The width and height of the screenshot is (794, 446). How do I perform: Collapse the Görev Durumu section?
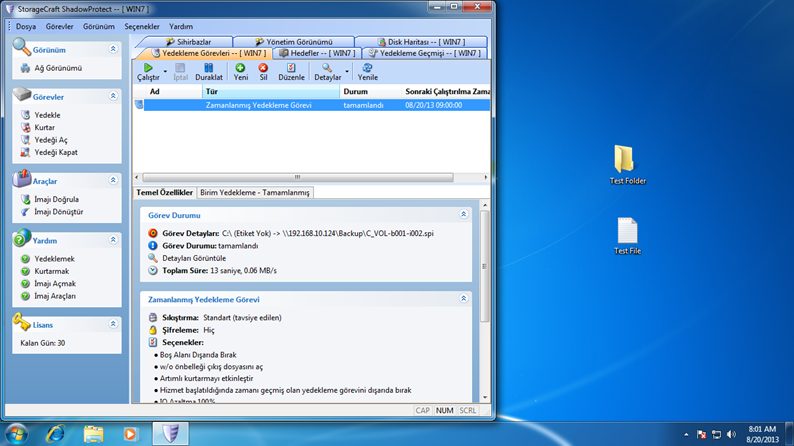(463, 215)
